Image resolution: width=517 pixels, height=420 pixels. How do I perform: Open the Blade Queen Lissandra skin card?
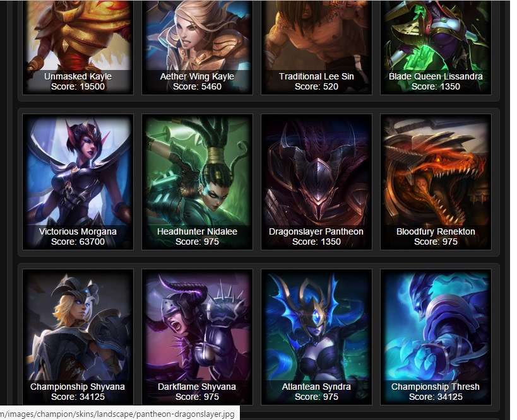[436, 47]
